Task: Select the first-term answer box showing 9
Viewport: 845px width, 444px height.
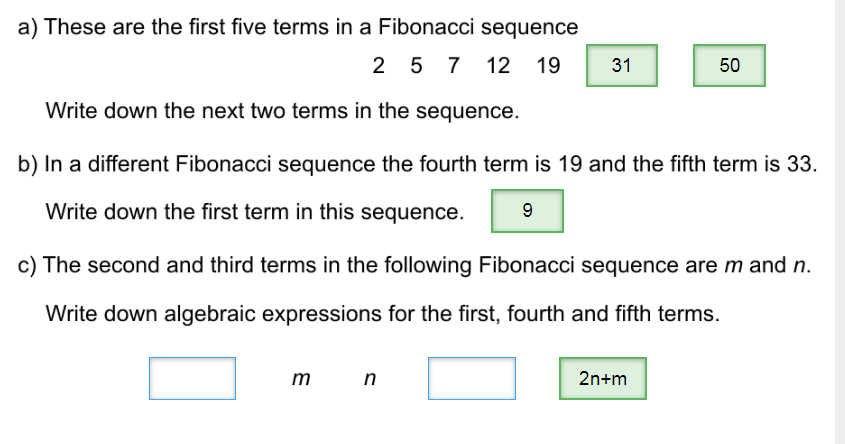Action: [x=527, y=212]
